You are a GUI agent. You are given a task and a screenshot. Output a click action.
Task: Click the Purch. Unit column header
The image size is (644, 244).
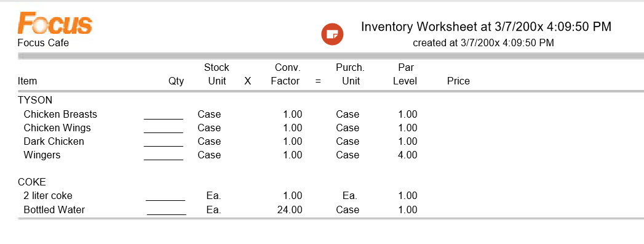[x=351, y=74]
